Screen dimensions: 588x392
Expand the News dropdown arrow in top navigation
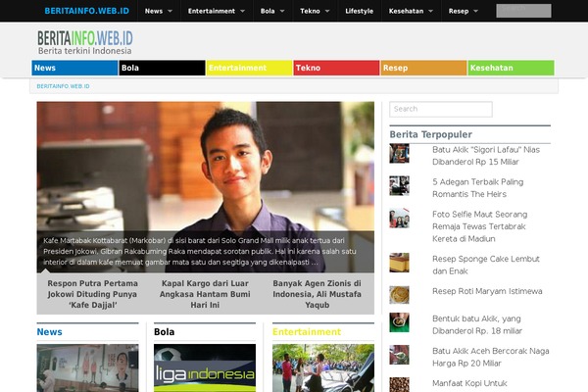point(170,11)
